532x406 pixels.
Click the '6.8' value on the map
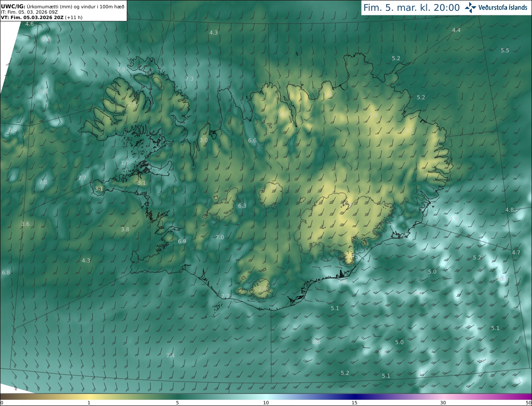point(6,272)
